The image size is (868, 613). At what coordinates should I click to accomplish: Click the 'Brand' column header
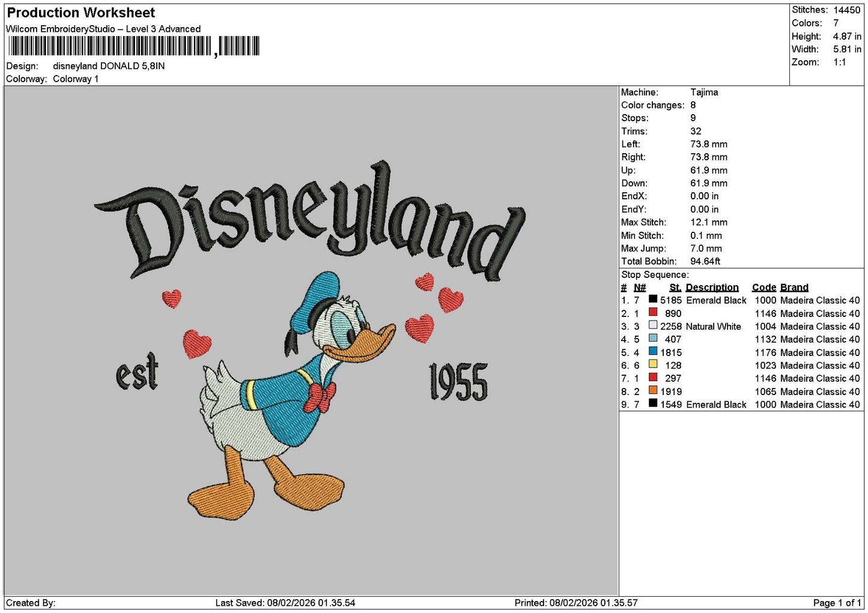tap(794, 288)
